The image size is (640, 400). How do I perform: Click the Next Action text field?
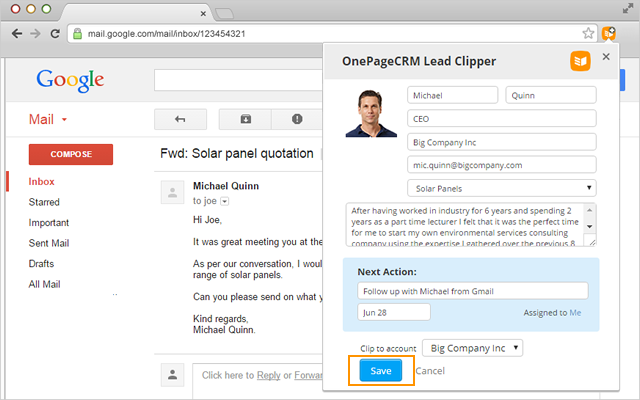point(473,291)
